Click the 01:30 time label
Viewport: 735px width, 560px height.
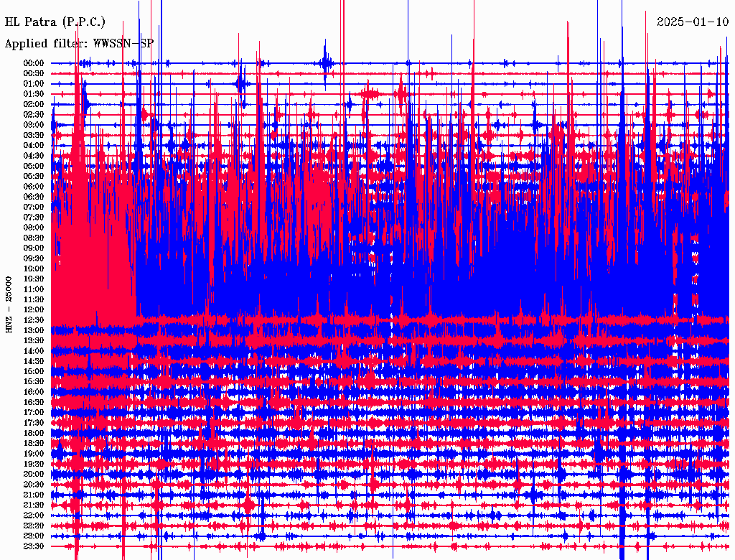[34, 94]
